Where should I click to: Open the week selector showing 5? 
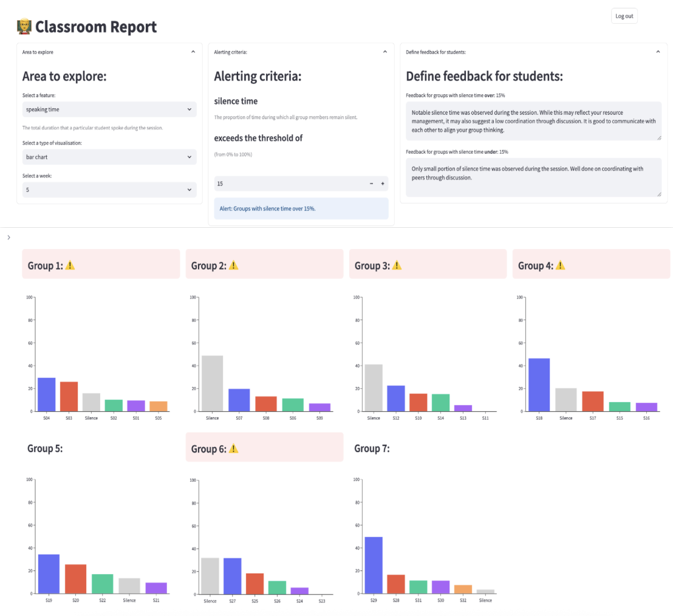[x=109, y=190]
